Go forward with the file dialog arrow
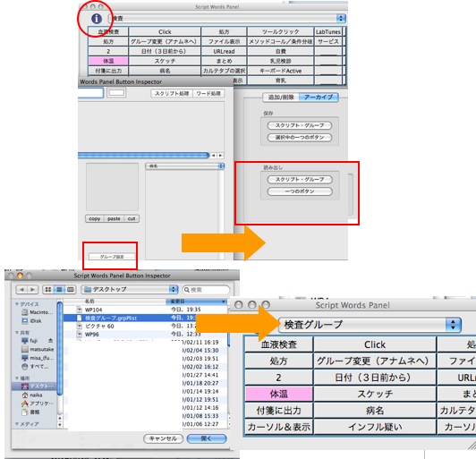This screenshot has height=459, width=476. (x=32, y=290)
